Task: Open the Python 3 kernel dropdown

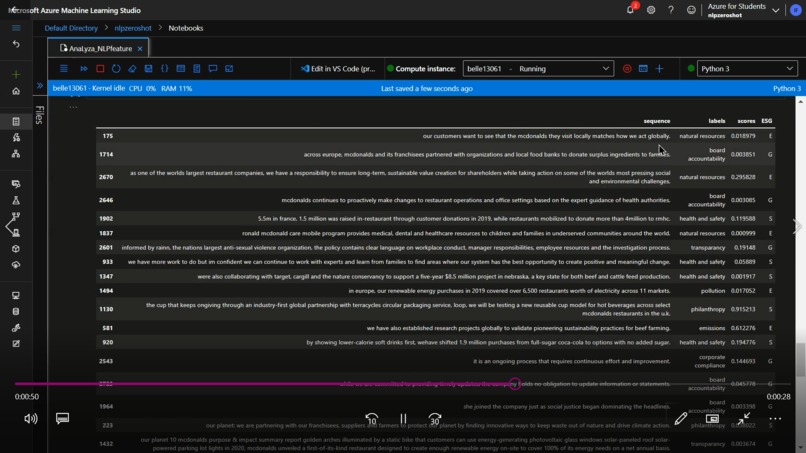Action: tap(747, 68)
